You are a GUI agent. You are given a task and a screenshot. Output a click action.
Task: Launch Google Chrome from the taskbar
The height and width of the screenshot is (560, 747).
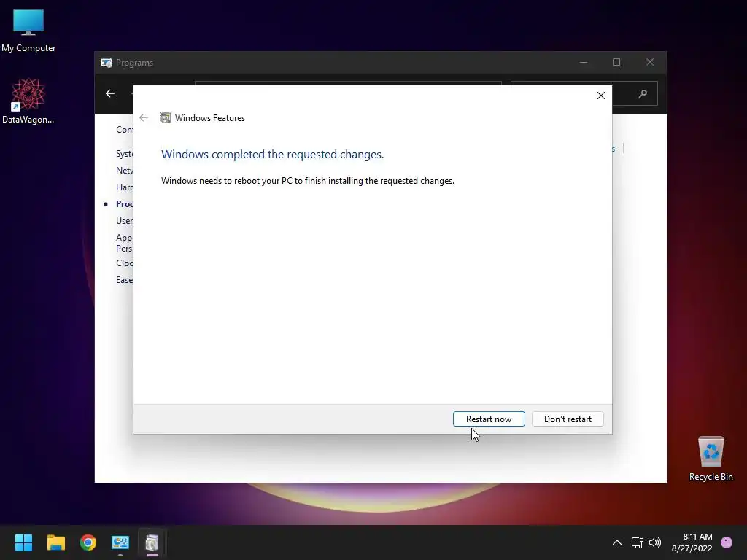click(88, 542)
